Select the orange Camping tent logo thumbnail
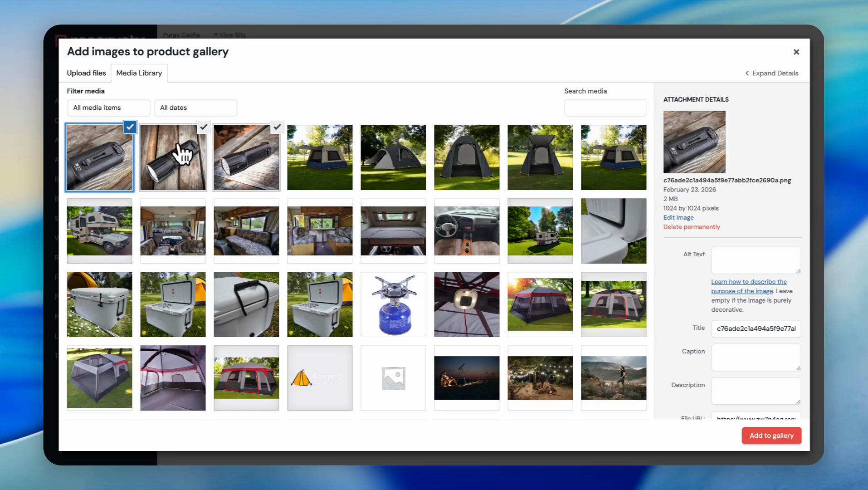This screenshot has width=868, height=490. tap(320, 378)
